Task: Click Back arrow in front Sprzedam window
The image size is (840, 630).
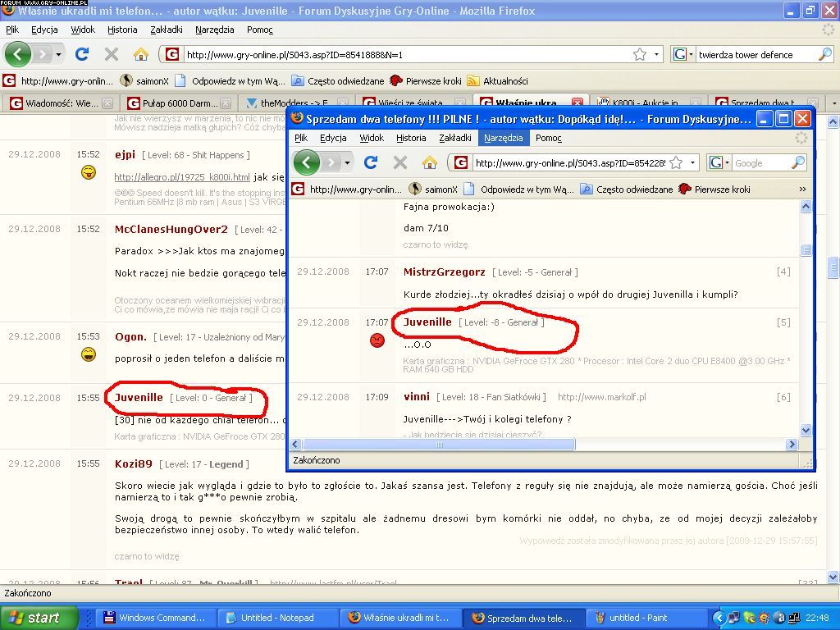Action: click(307, 162)
